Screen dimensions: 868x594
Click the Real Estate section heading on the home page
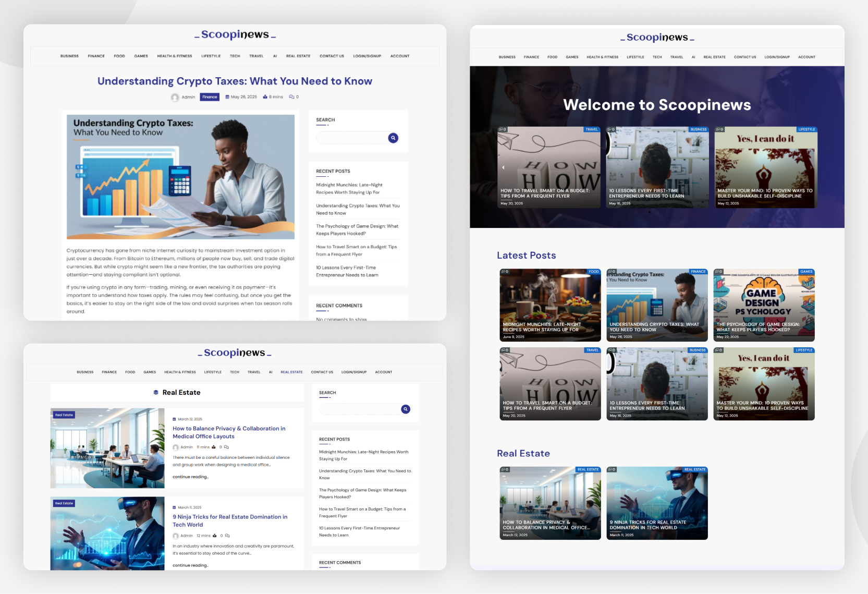[x=523, y=454]
